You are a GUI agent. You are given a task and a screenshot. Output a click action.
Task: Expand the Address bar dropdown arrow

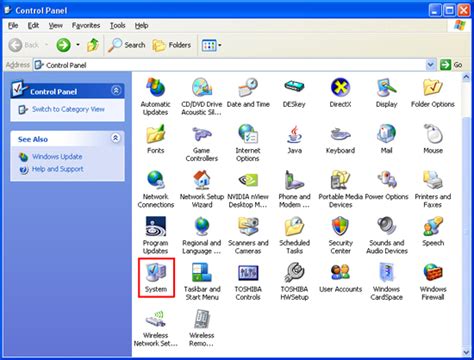tap(431, 65)
